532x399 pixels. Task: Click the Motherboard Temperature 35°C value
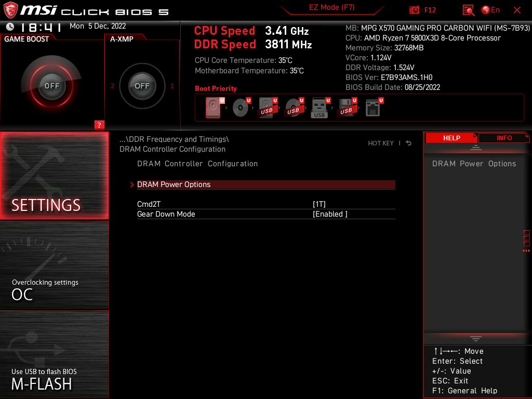(x=297, y=71)
